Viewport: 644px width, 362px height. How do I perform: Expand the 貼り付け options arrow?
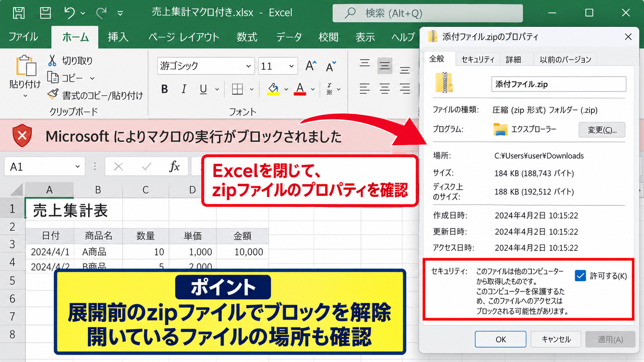coord(25,96)
